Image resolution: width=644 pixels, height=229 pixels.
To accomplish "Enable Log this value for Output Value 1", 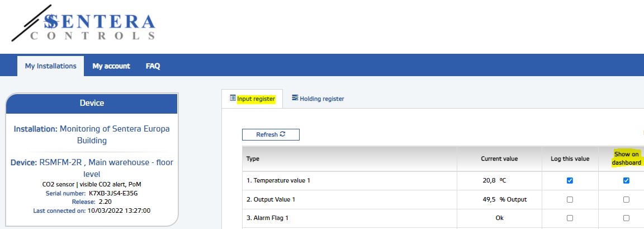I will [570, 199].
